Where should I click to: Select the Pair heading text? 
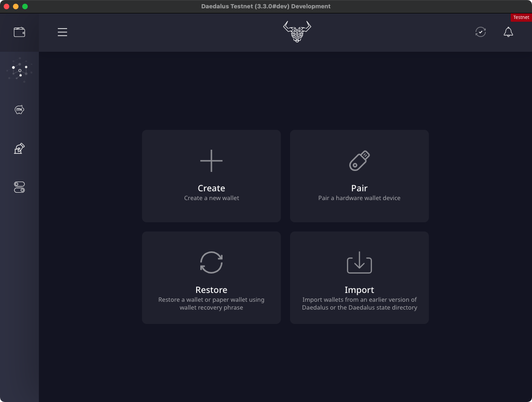point(359,188)
